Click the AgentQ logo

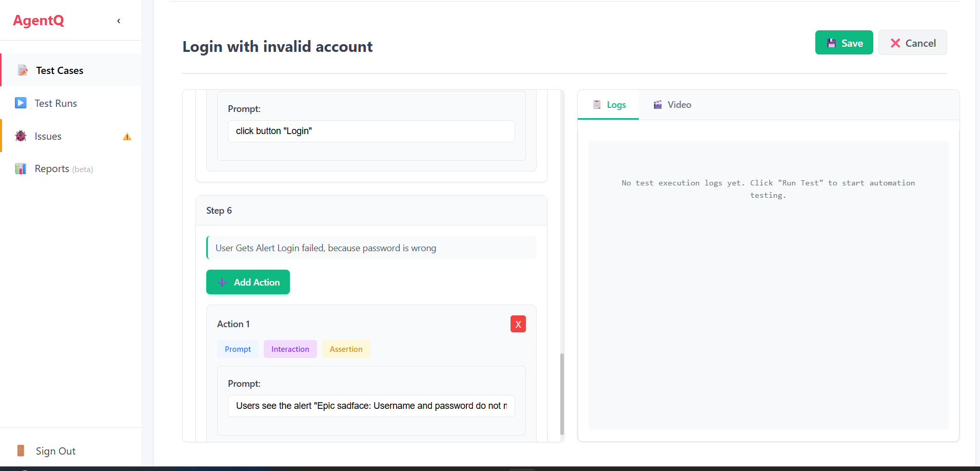coord(38,21)
